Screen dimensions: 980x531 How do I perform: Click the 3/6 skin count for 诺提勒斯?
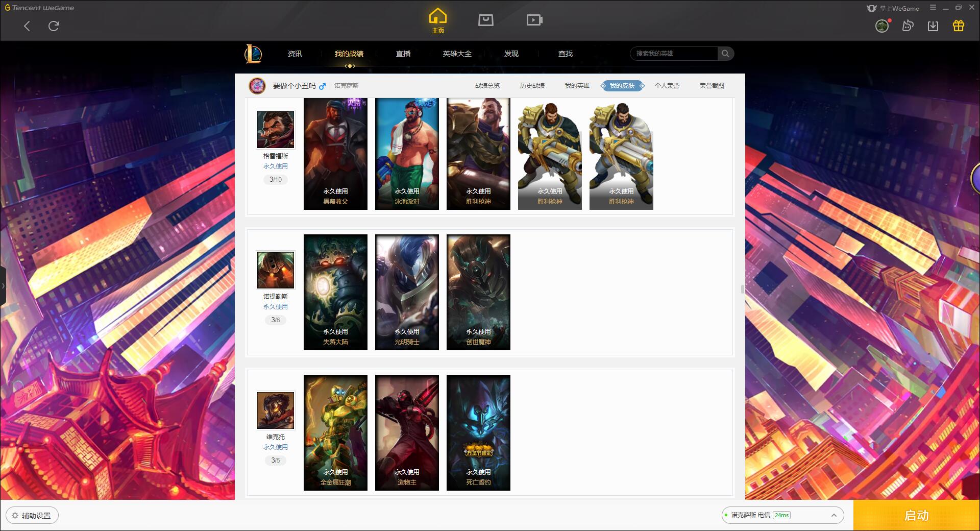(276, 320)
